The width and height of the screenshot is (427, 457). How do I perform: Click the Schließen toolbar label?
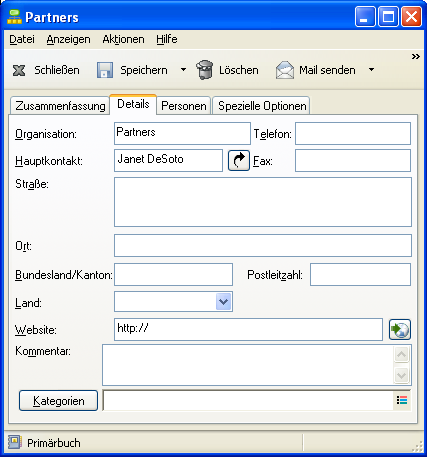pos(57,70)
